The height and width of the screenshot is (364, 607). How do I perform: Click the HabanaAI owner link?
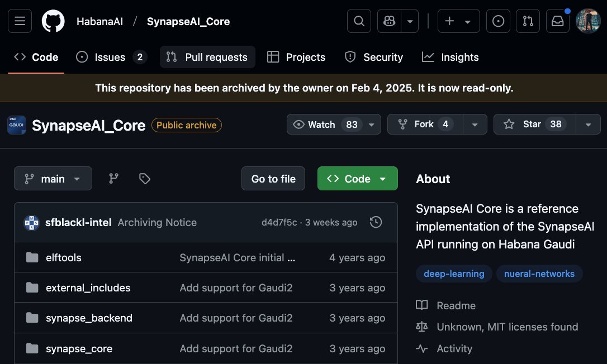[x=99, y=21]
